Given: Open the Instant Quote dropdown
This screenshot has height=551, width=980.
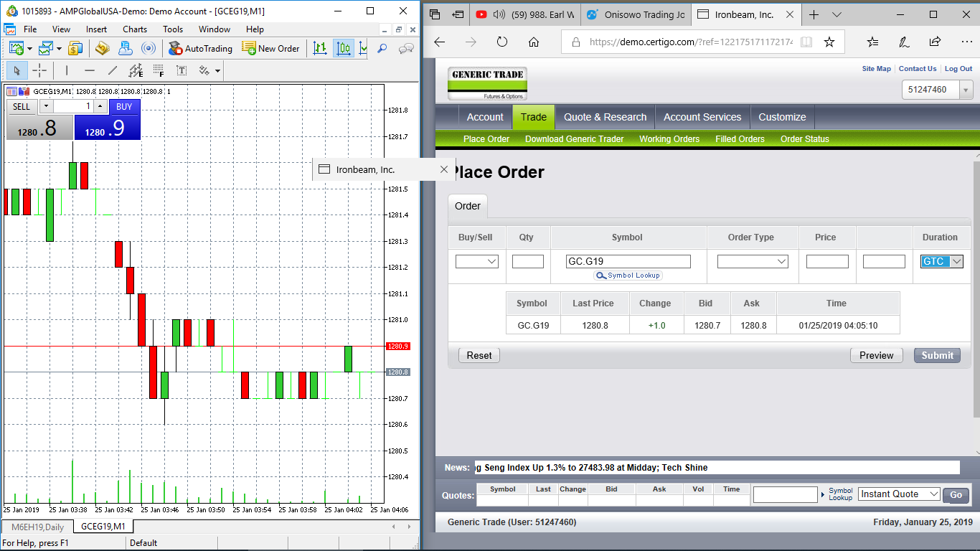Looking at the screenshot, I should tap(899, 494).
